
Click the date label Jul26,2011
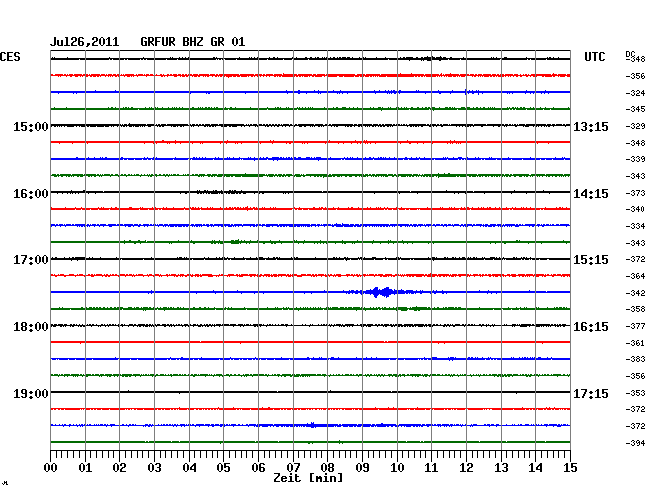tap(84, 42)
